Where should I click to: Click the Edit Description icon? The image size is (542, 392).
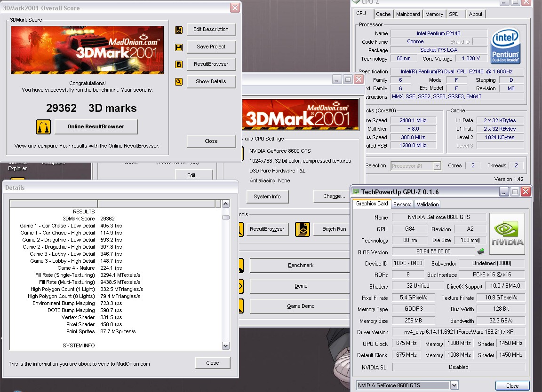click(179, 30)
